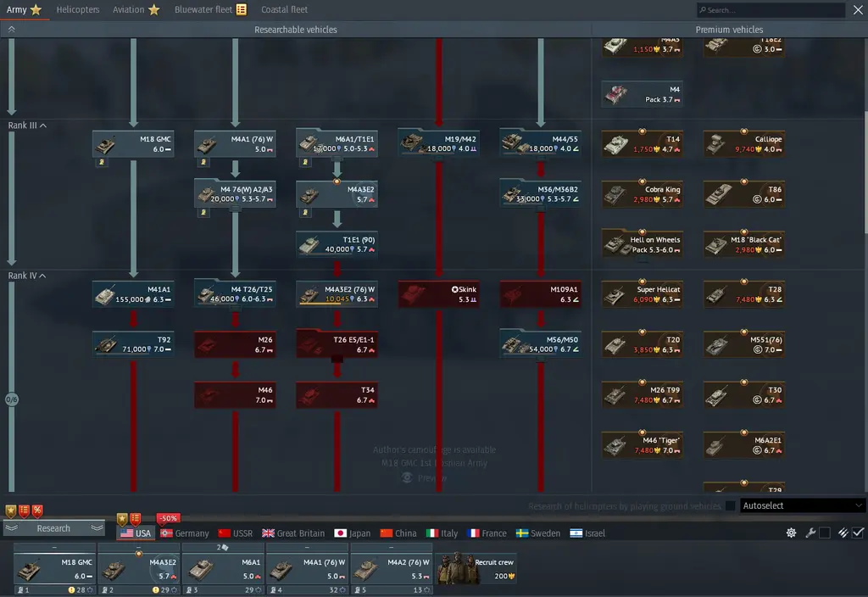Screen dimensions: 868x597
Task: Click the wrench repair icon
Action: click(x=810, y=533)
